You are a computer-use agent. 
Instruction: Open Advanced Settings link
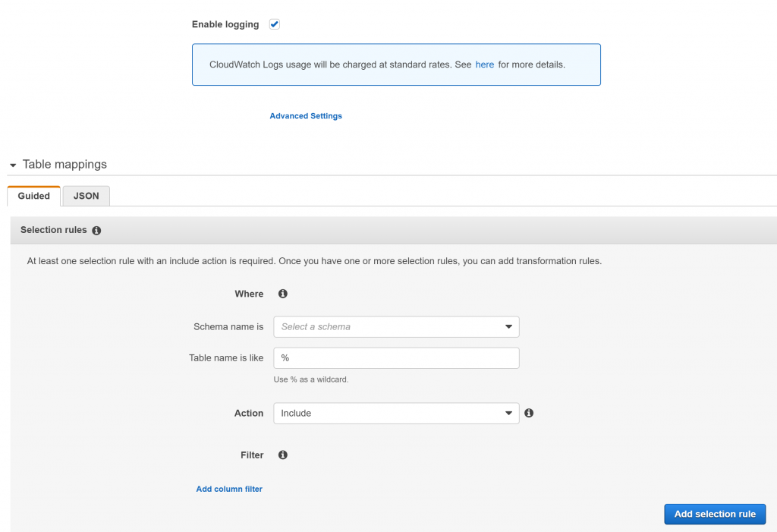[306, 116]
